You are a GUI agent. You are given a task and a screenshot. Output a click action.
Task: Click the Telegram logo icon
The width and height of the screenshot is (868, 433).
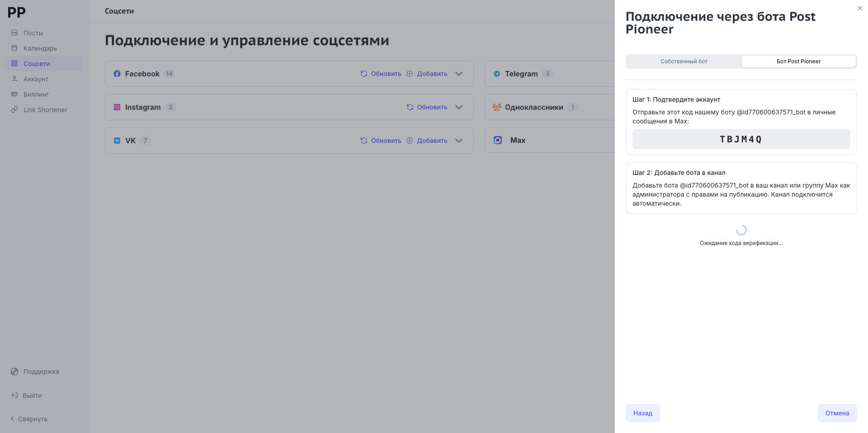pyautogui.click(x=497, y=74)
